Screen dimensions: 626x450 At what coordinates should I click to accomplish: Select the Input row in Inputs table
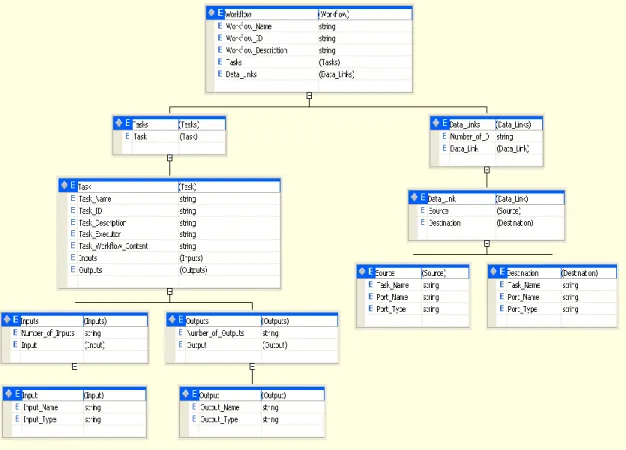(x=79, y=345)
